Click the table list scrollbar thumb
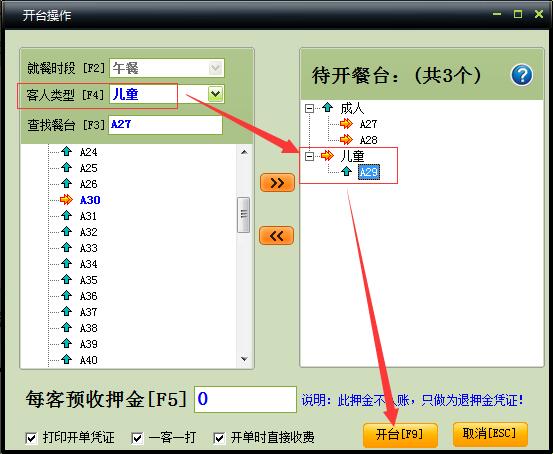The image size is (553, 454). 244,215
